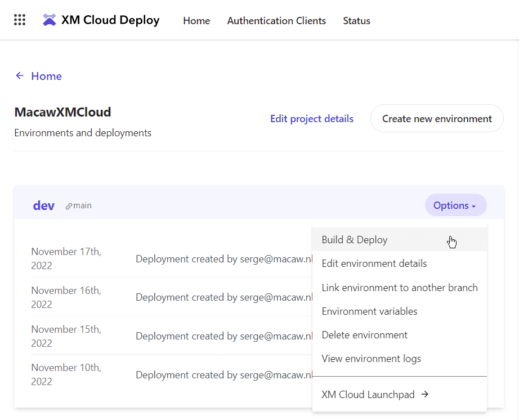Select Build & Deploy from the menu
This screenshot has height=420, width=519.
tap(355, 240)
